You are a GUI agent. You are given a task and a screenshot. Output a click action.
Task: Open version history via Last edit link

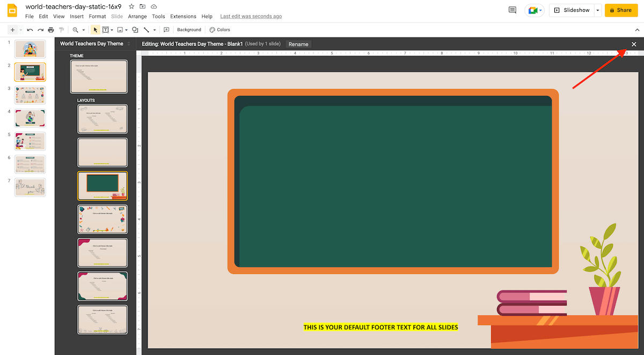click(251, 16)
